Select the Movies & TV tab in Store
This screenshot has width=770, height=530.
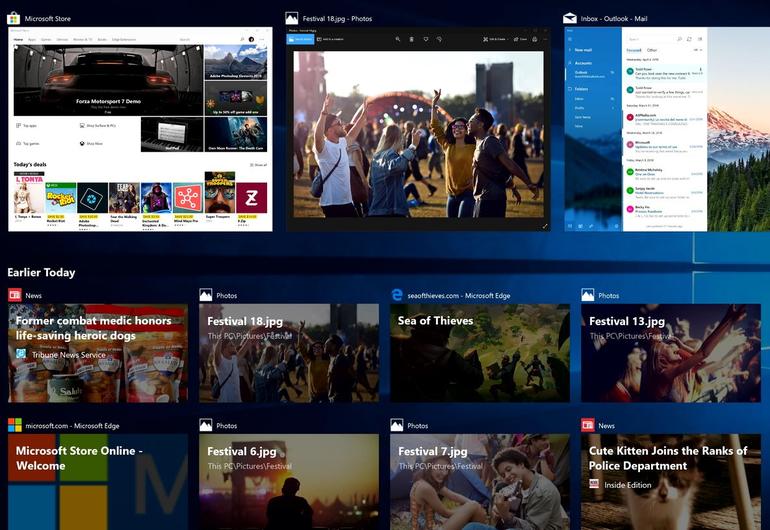[x=82, y=39]
